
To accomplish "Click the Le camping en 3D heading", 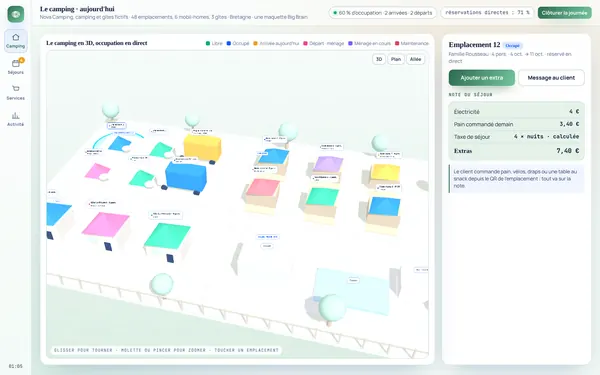I will click(97, 43).
